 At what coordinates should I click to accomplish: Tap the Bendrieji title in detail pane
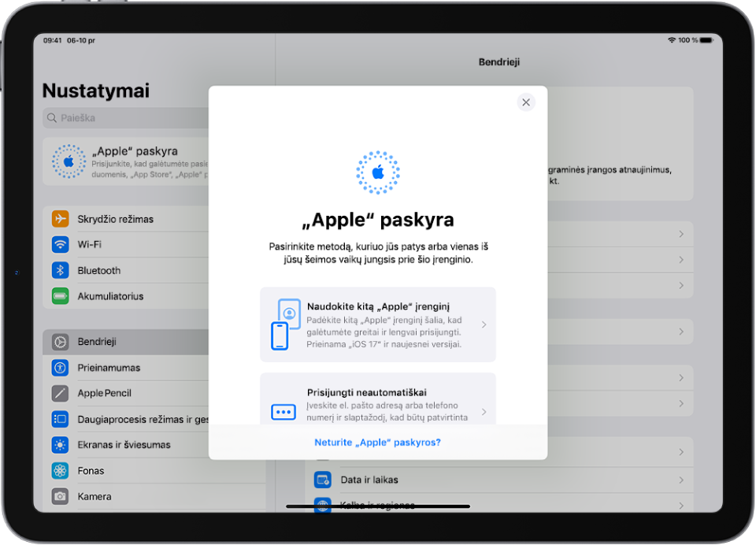tap(499, 61)
